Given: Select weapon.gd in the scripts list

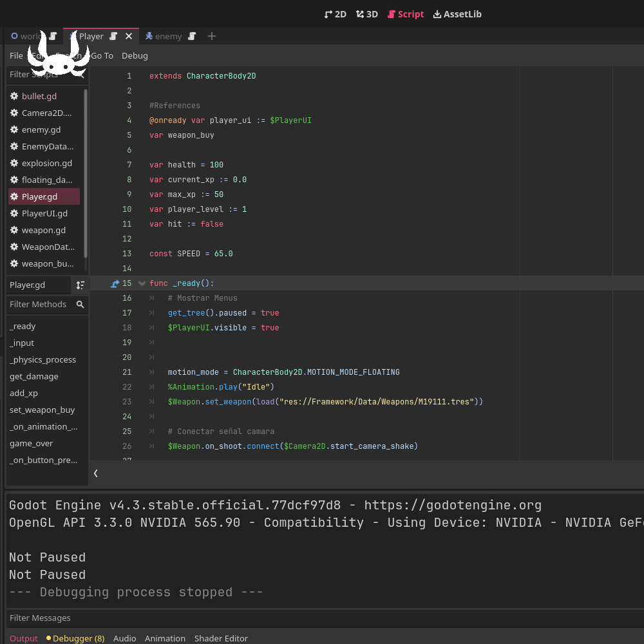Looking at the screenshot, I should [44, 231].
